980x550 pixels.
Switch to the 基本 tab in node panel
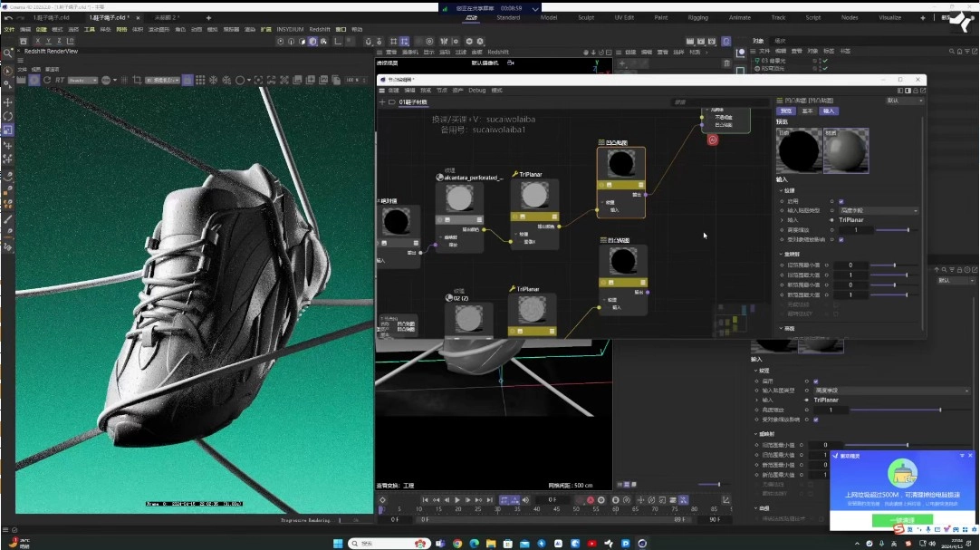(x=807, y=111)
